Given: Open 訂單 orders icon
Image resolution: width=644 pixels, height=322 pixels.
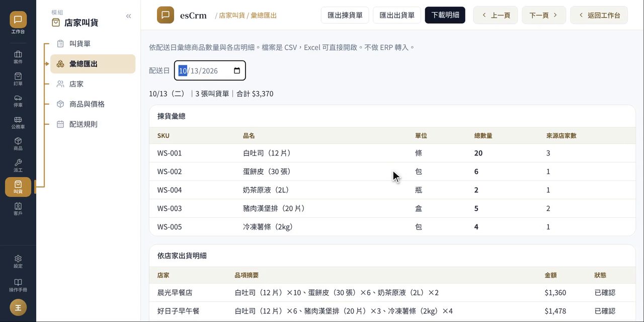Looking at the screenshot, I should (x=18, y=79).
